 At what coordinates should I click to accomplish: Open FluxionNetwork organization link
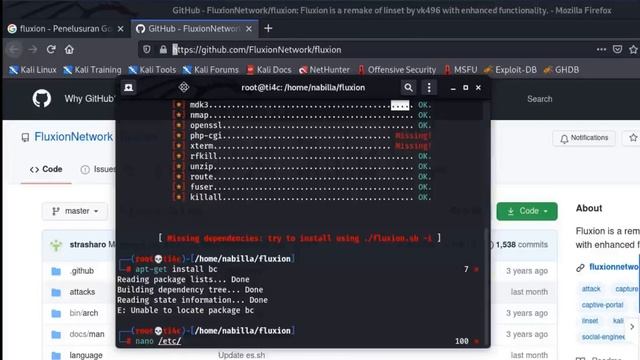[x=73, y=137]
